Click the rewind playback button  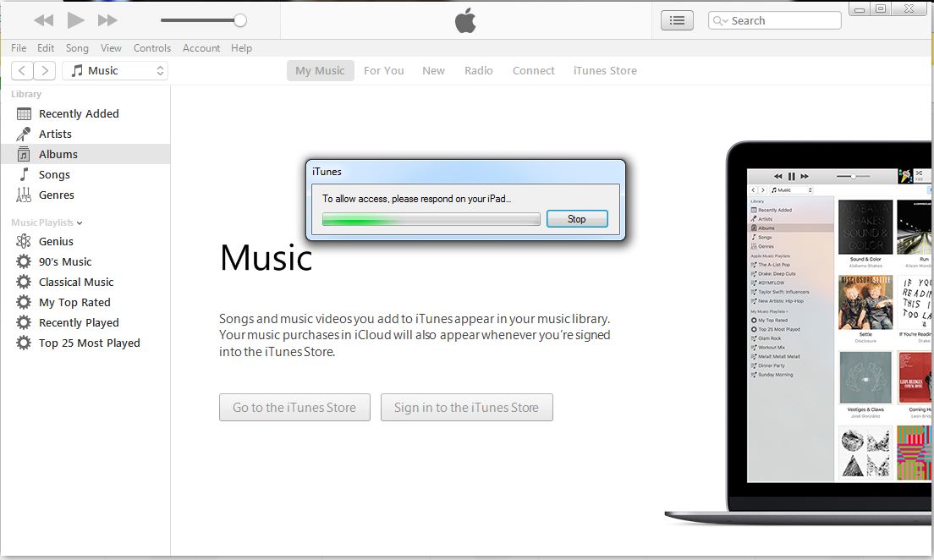(x=43, y=20)
